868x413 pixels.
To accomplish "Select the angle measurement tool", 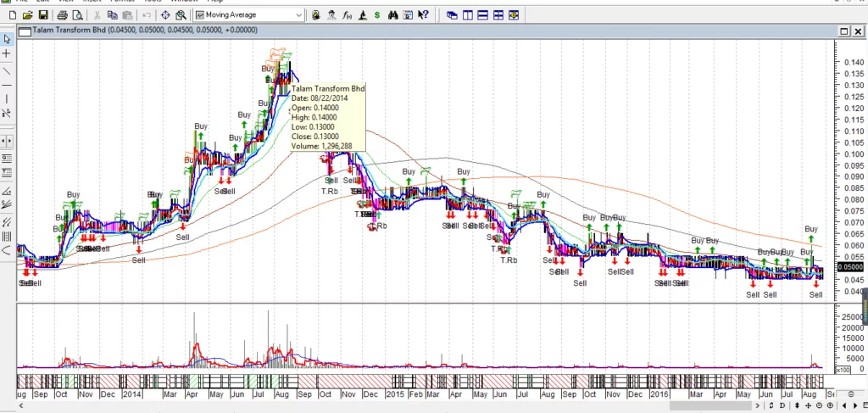I will (x=7, y=192).
